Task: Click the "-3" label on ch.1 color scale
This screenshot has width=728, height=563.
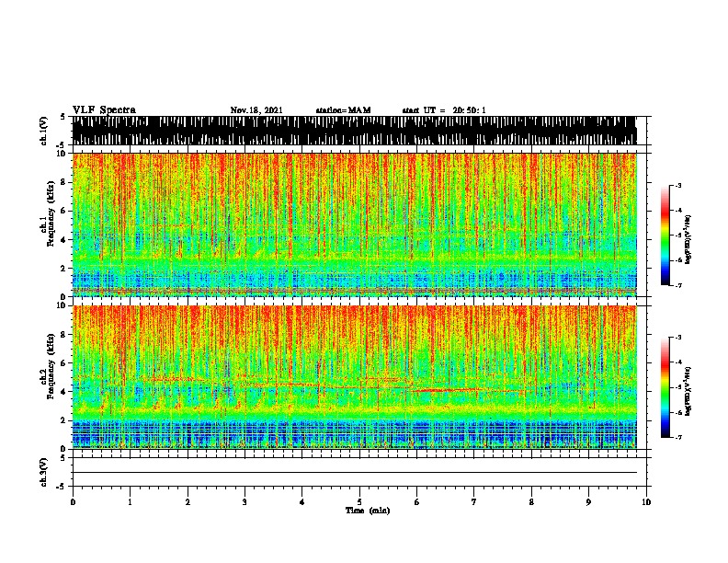Action: pos(678,185)
